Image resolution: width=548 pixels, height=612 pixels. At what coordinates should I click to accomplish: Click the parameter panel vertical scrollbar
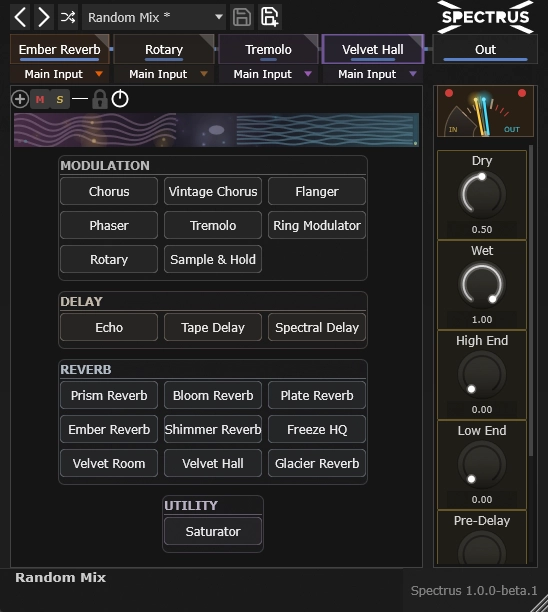[531, 301]
